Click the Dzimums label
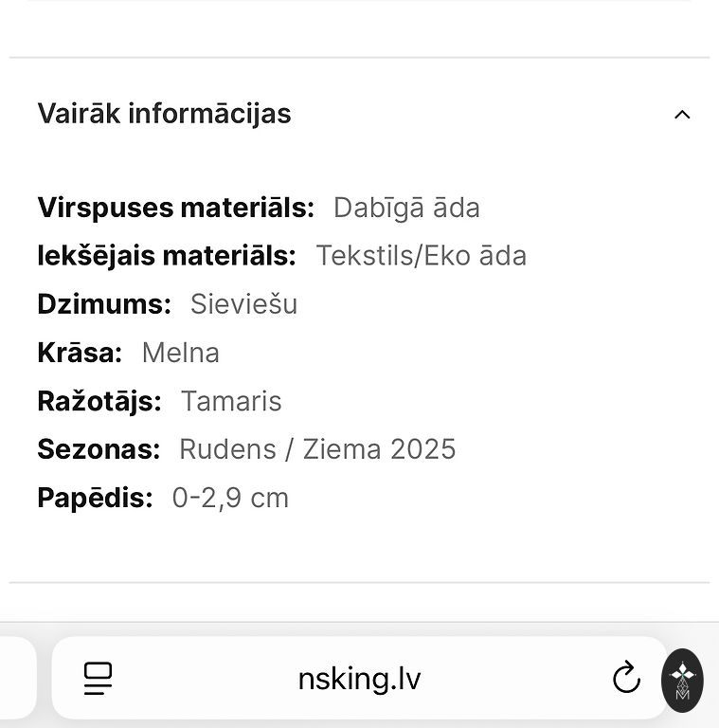Image resolution: width=719 pixels, height=728 pixels. coord(104,304)
